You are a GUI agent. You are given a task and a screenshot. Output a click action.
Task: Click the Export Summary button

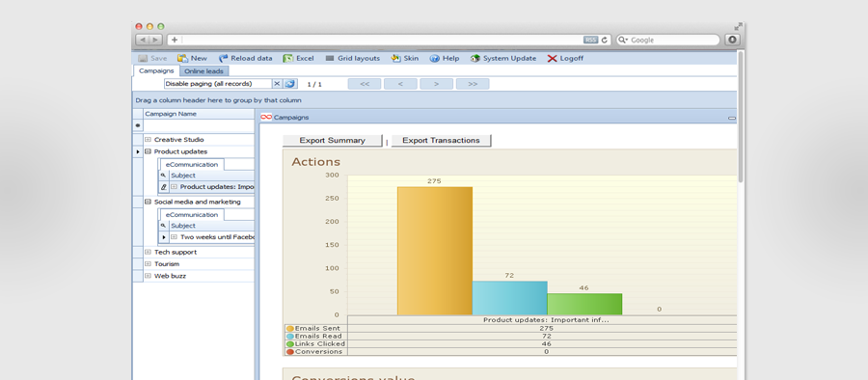coord(332,141)
